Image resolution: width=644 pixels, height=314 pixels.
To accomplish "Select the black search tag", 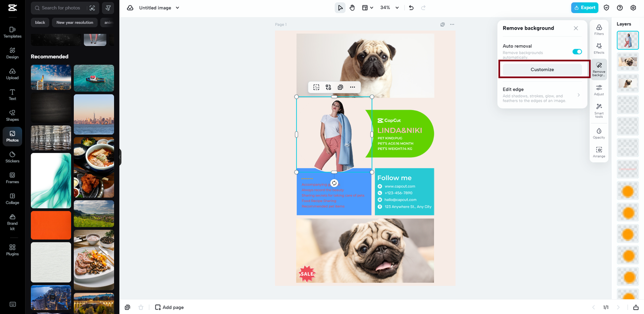I will (40, 22).
